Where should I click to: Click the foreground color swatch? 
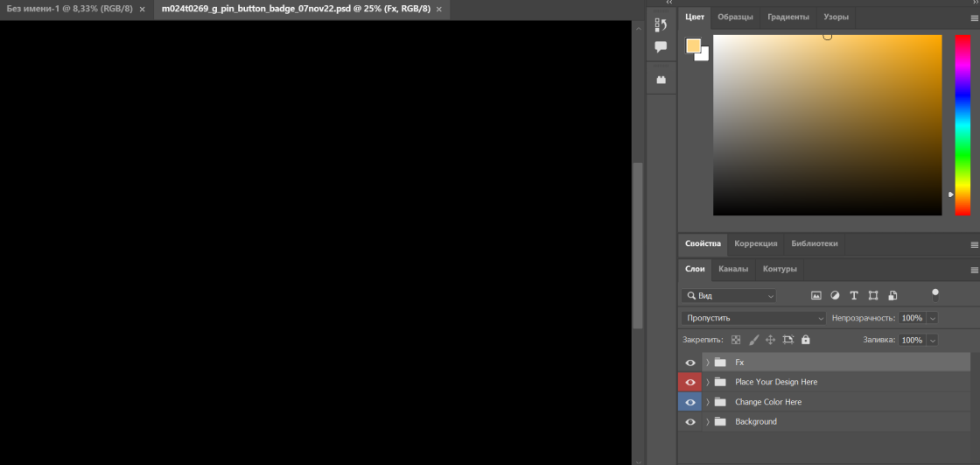(x=693, y=45)
